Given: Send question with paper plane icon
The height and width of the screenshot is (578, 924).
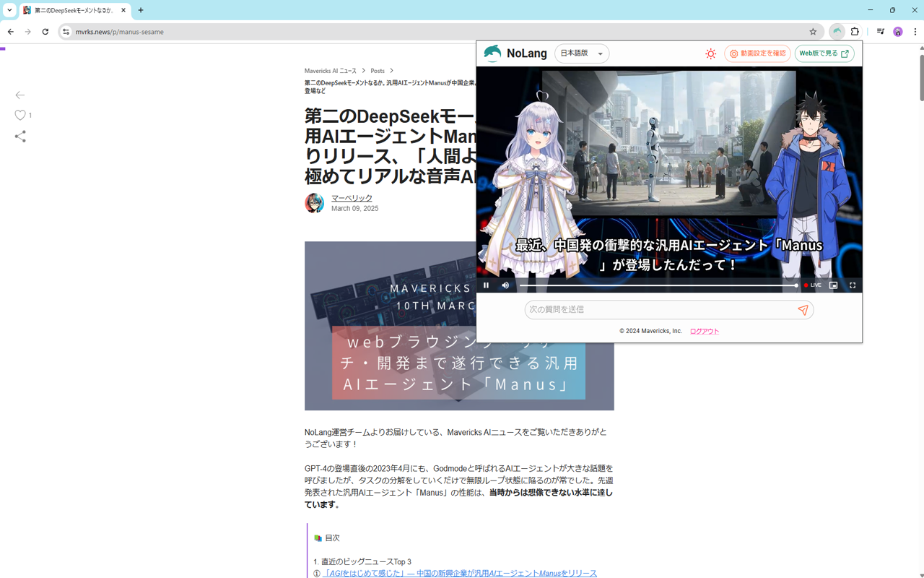Looking at the screenshot, I should [x=803, y=310].
